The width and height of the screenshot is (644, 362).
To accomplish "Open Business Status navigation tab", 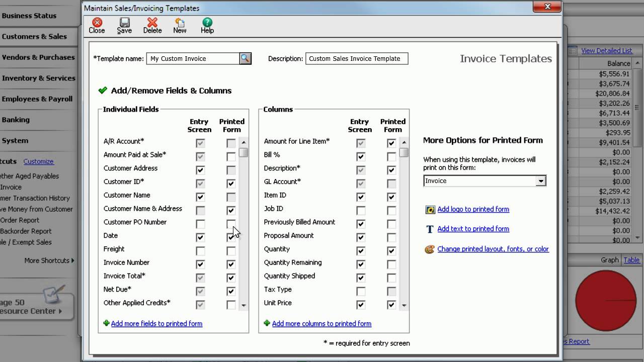I will click(x=39, y=16).
